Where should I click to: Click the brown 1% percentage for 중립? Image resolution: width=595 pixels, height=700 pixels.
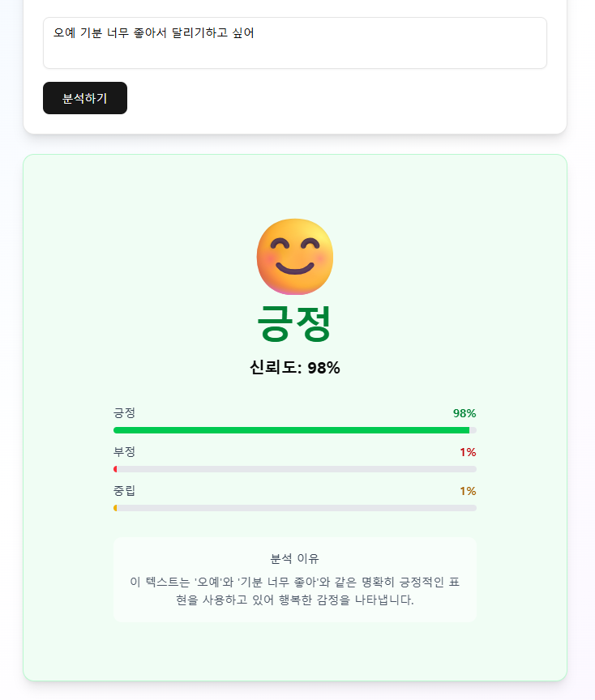pyautogui.click(x=469, y=491)
